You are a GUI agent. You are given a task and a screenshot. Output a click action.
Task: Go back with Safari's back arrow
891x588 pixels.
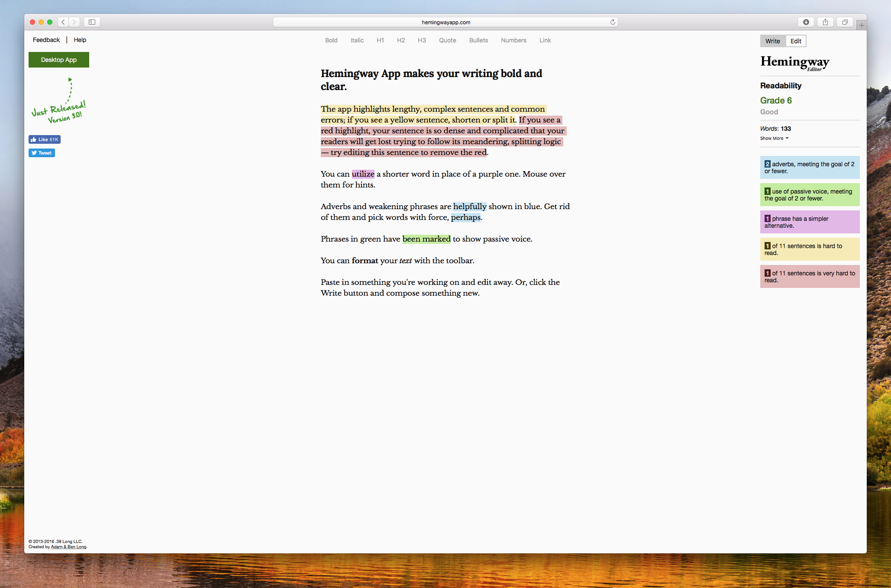pyautogui.click(x=63, y=22)
